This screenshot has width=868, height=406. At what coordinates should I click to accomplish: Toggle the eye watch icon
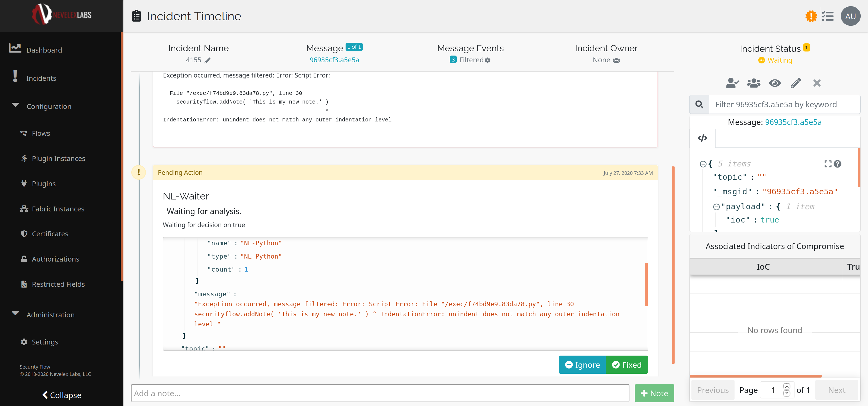pos(775,83)
